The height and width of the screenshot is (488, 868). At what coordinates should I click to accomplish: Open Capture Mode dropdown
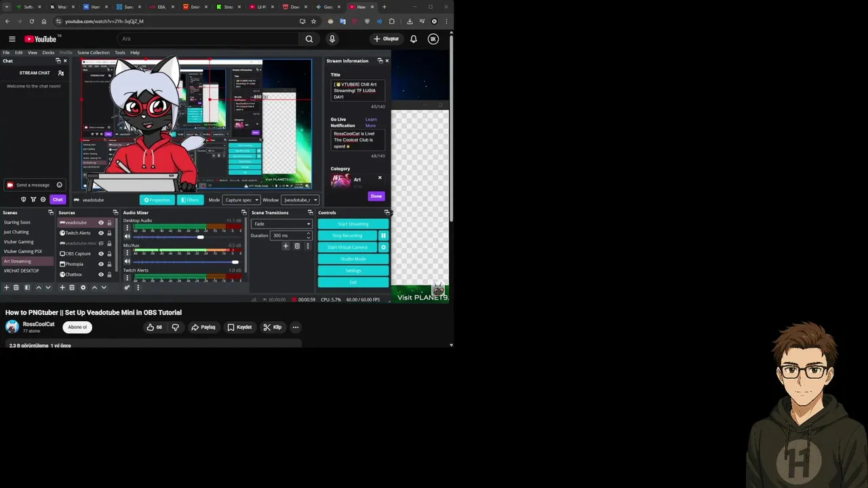click(241, 200)
